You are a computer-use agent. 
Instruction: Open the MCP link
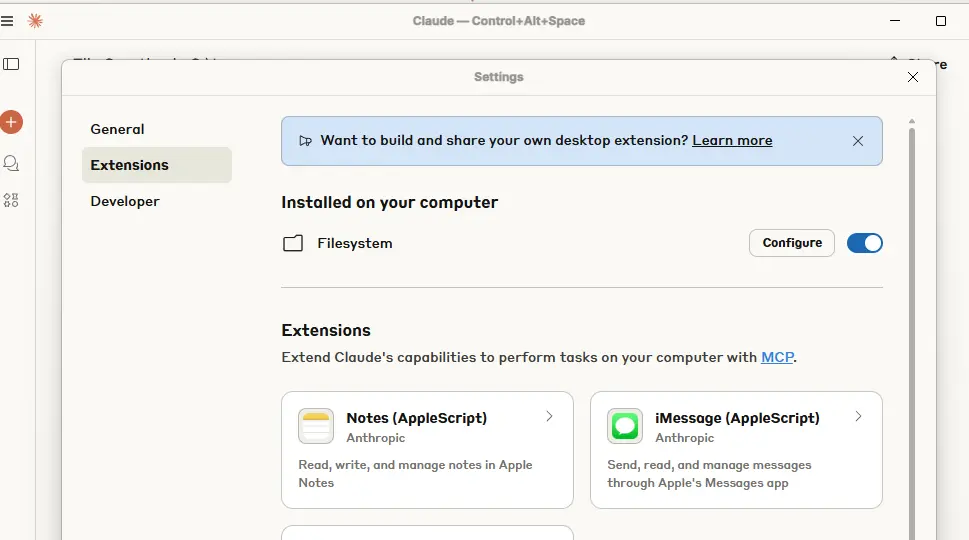click(777, 357)
